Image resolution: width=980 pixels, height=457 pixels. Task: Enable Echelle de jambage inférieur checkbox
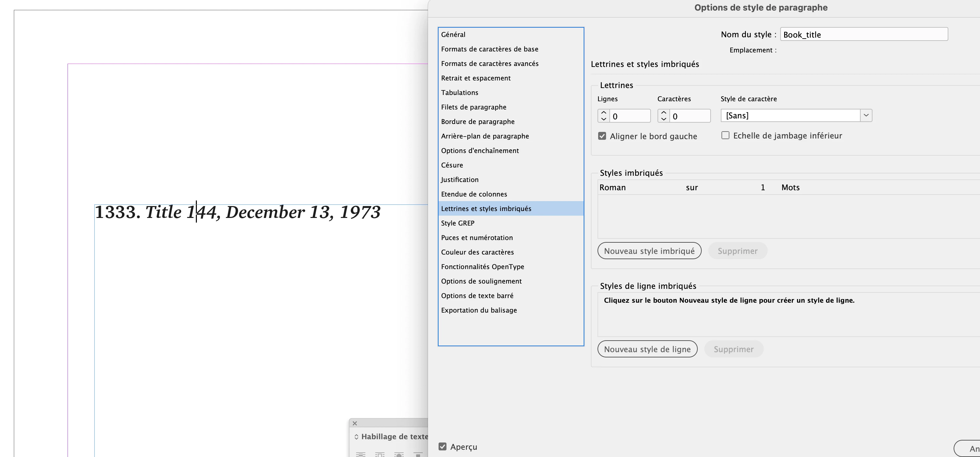[x=725, y=136]
